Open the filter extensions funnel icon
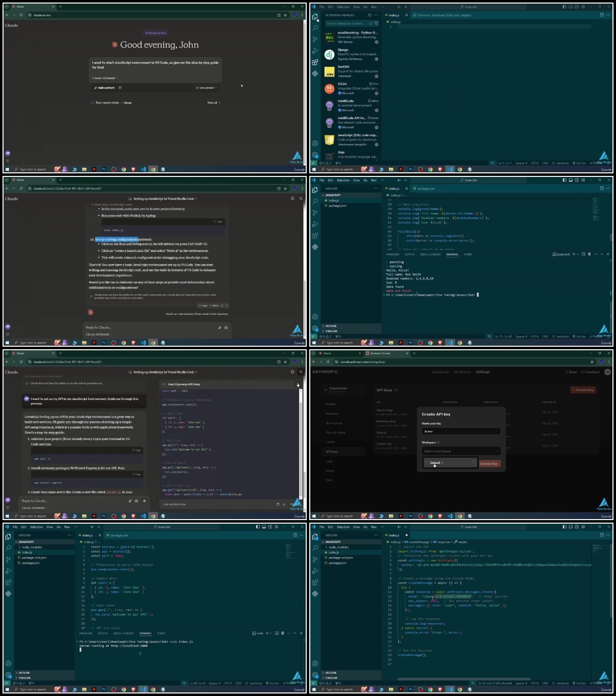616x696 pixels. [376, 23]
